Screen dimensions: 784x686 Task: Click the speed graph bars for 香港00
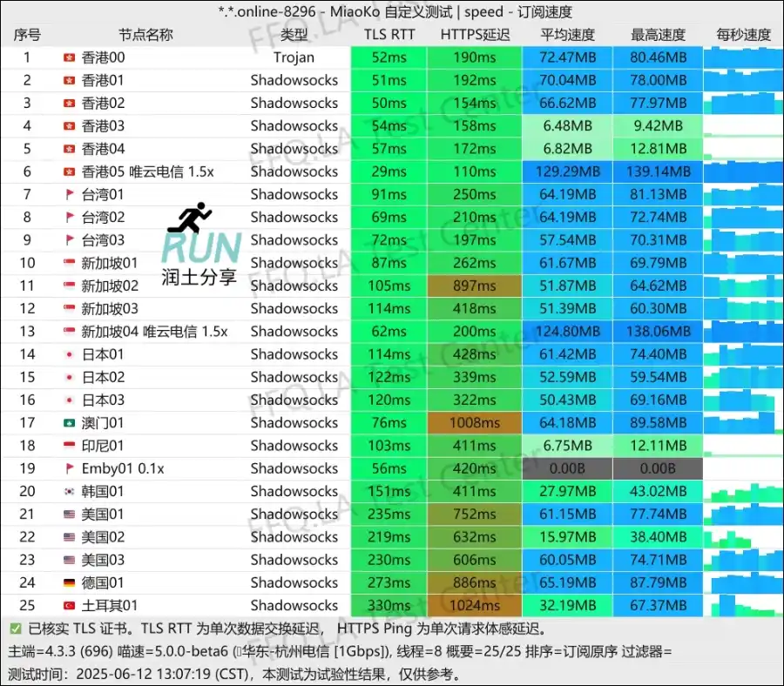point(743,57)
